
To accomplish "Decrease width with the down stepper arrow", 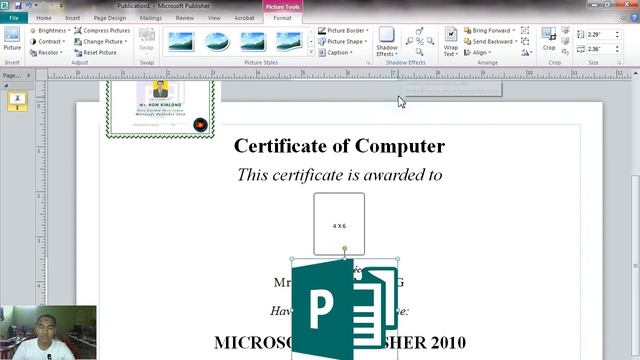I will click(617, 51).
